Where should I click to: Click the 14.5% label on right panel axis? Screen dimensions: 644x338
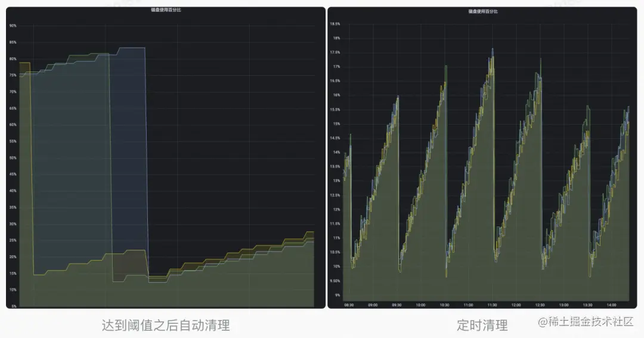pyautogui.click(x=335, y=138)
